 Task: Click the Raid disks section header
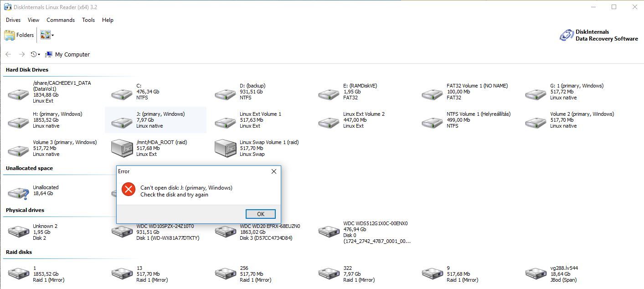click(x=19, y=252)
